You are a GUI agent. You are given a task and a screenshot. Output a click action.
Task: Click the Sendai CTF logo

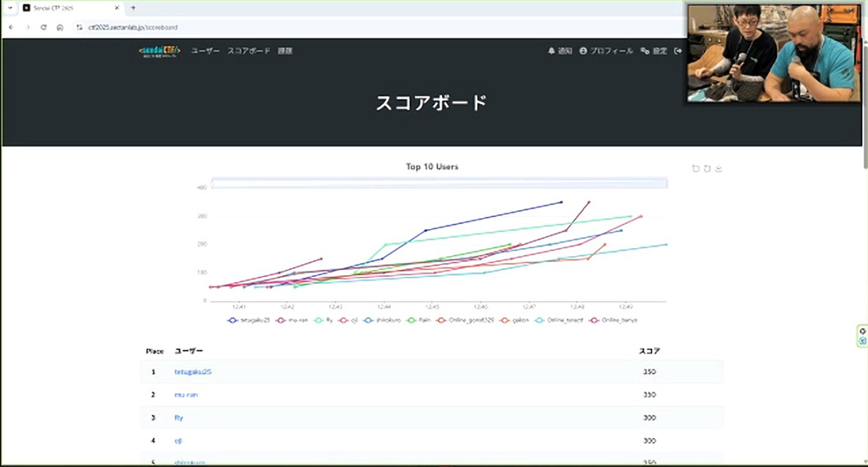(x=160, y=51)
